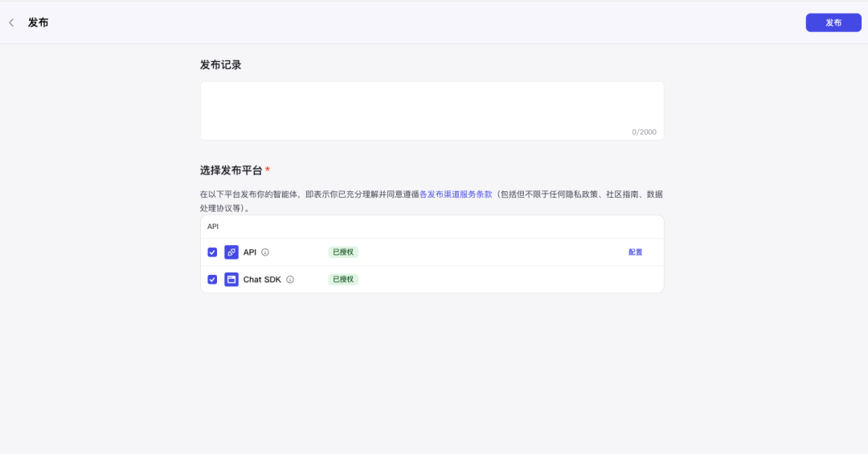Click 已授权 badge in API row
Screen dimensions: 868x454
(x=343, y=252)
